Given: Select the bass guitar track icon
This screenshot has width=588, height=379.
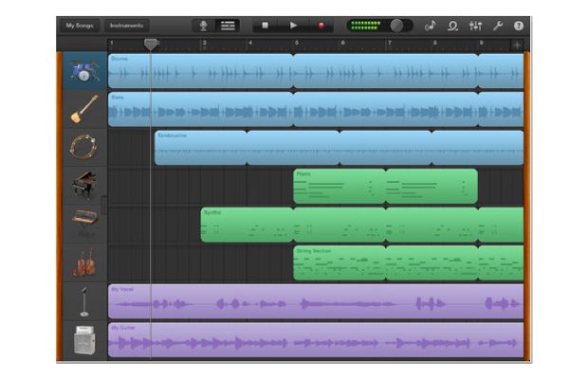Looking at the screenshot, I should click(84, 109).
